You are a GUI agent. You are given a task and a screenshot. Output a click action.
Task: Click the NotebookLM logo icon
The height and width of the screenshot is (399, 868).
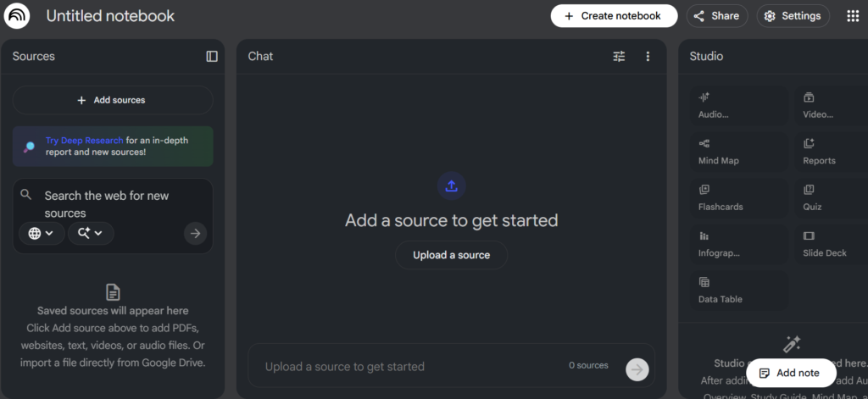coord(17,16)
